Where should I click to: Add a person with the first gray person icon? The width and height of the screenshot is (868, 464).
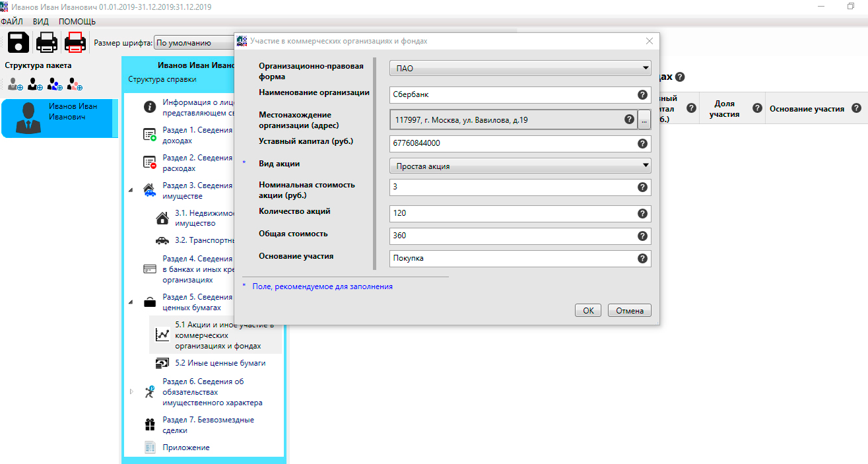pos(15,84)
